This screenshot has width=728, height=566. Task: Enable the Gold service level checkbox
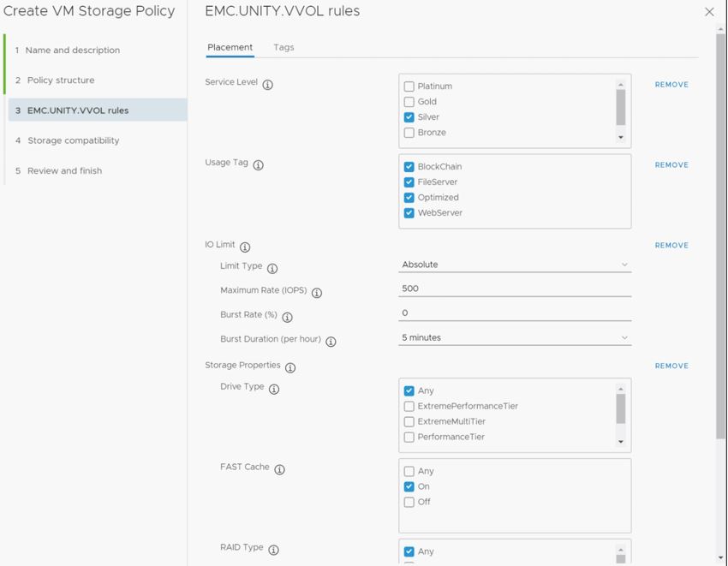[409, 102]
